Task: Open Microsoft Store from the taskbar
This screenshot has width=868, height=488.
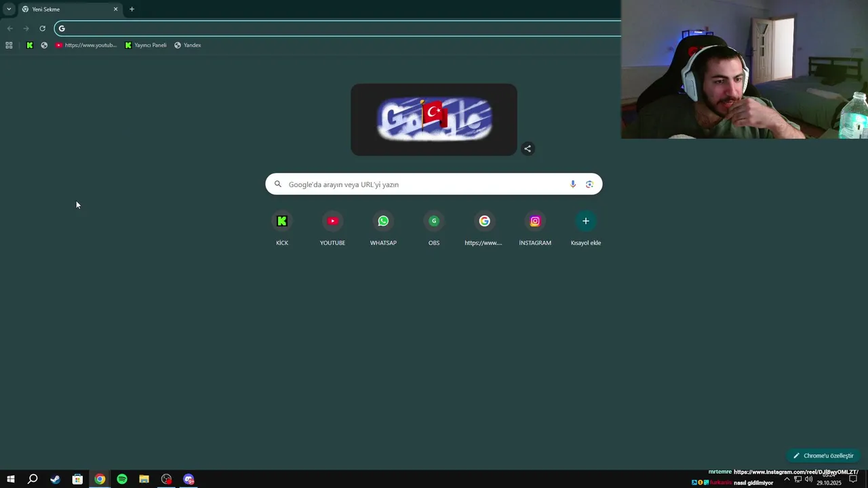Action: pos(77,479)
